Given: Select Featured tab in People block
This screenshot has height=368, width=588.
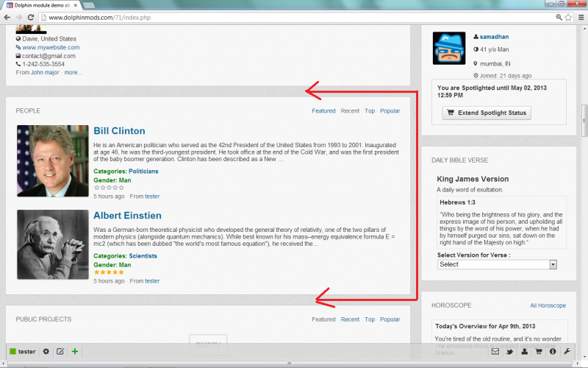Looking at the screenshot, I should pyautogui.click(x=323, y=111).
